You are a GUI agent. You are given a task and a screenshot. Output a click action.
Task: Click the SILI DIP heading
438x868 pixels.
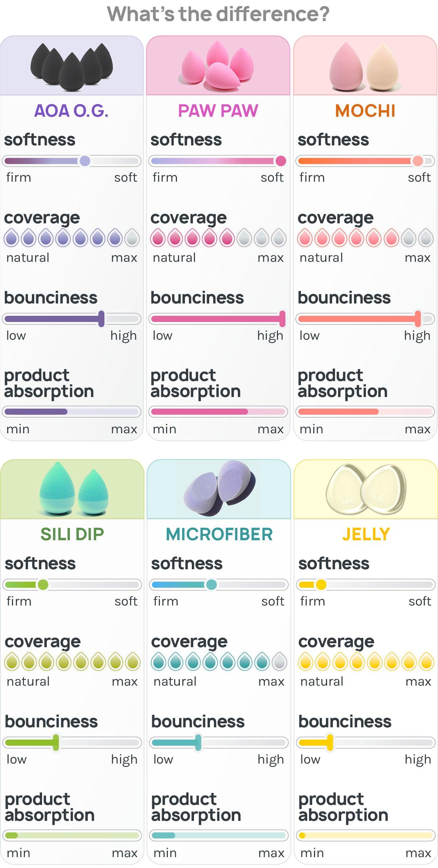72,534
